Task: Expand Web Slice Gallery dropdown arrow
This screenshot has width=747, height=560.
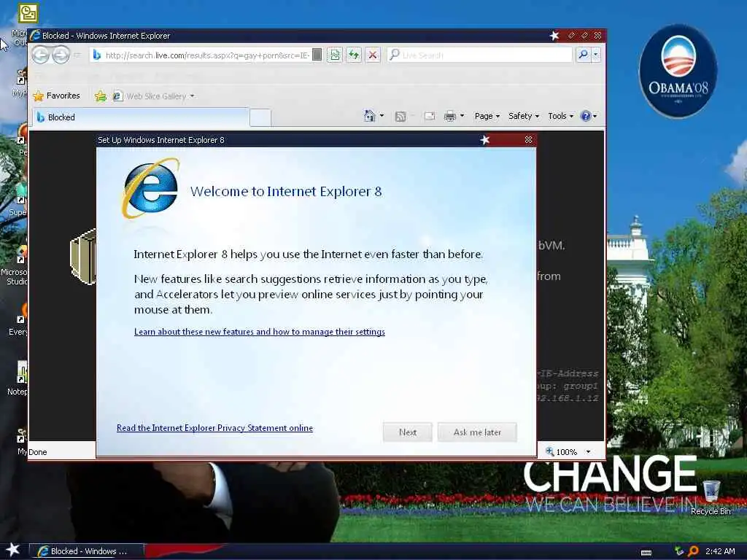Action: point(192,96)
